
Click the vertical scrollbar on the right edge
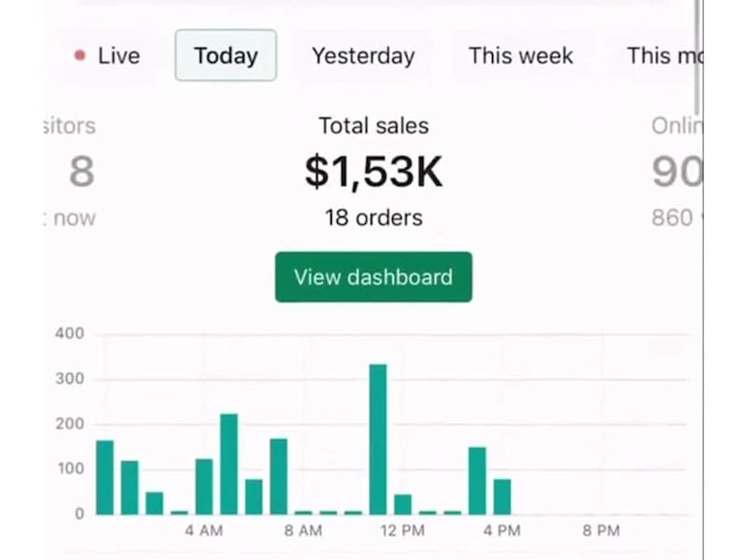pyautogui.click(x=697, y=56)
